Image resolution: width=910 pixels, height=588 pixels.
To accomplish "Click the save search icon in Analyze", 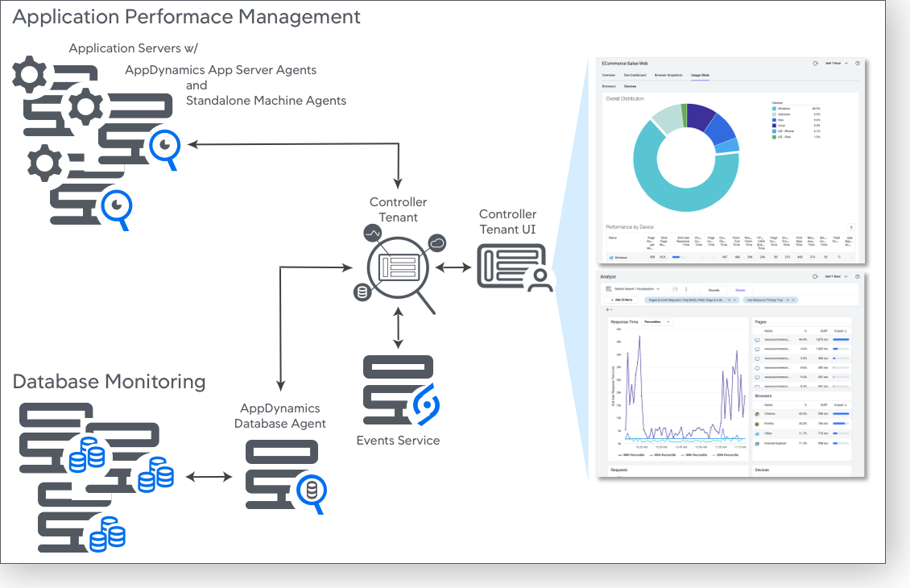I will click(x=675, y=289).
